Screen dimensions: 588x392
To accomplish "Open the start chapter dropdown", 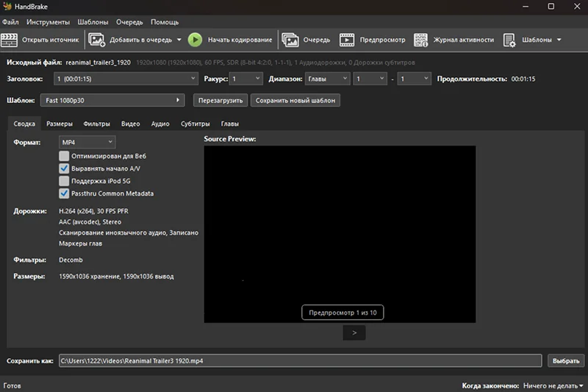I will [370, 79].
